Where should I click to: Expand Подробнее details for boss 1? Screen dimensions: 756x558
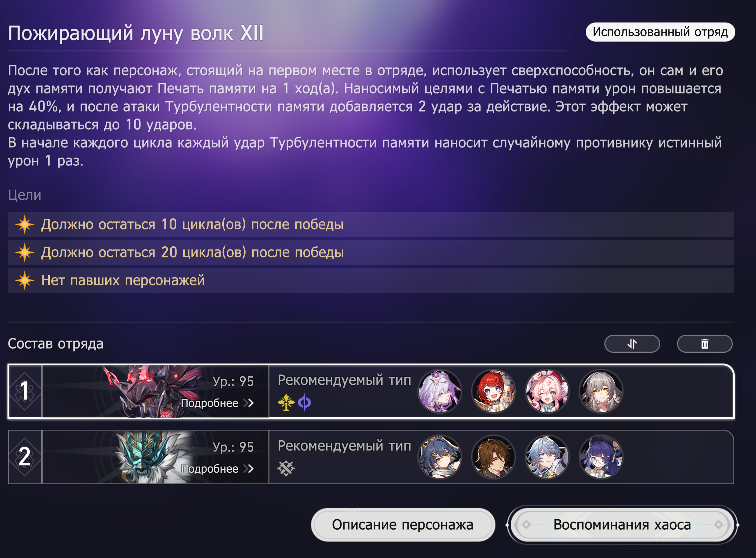pos(217,403)
